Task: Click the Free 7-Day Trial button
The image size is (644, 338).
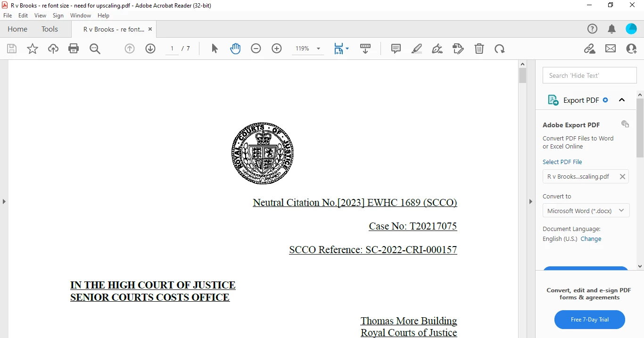Action: [x=589, y=320]
